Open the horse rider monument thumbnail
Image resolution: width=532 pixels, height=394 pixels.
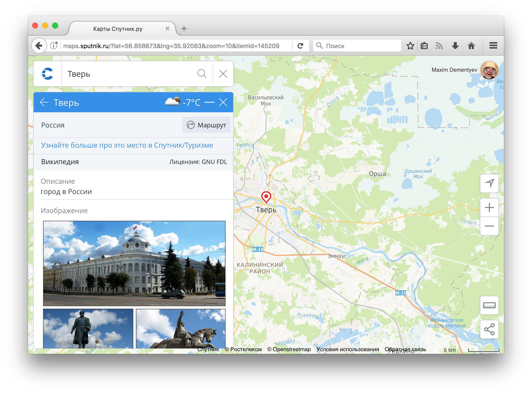[x=181, y=328]
